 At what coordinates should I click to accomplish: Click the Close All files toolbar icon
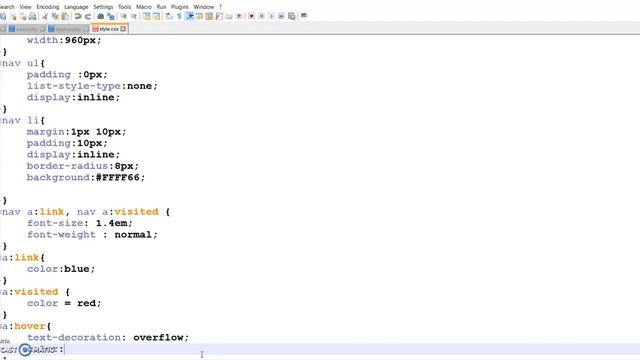click(23, 16)
